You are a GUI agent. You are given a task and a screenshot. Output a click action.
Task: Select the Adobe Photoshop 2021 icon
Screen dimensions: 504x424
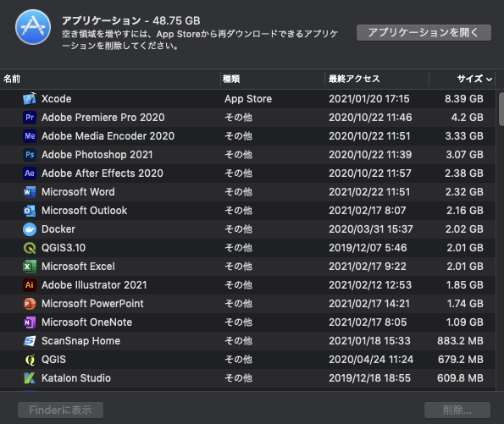point(30,155)
